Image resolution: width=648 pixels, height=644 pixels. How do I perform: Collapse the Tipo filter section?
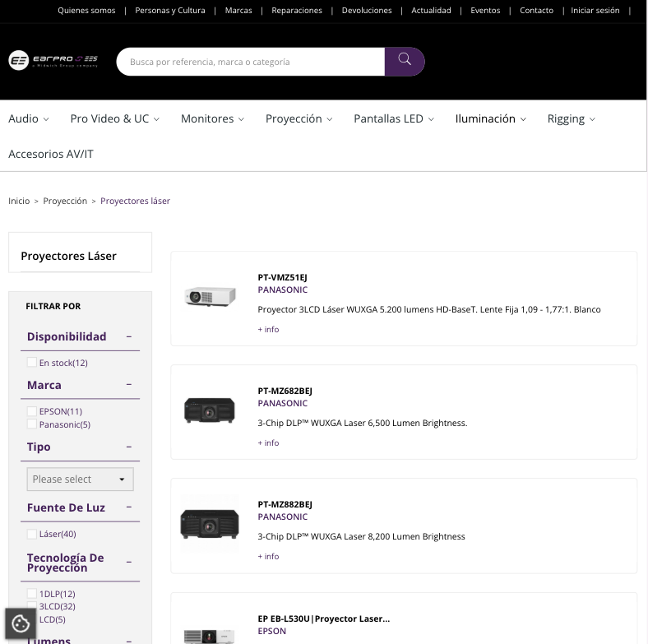coord(129,447)
